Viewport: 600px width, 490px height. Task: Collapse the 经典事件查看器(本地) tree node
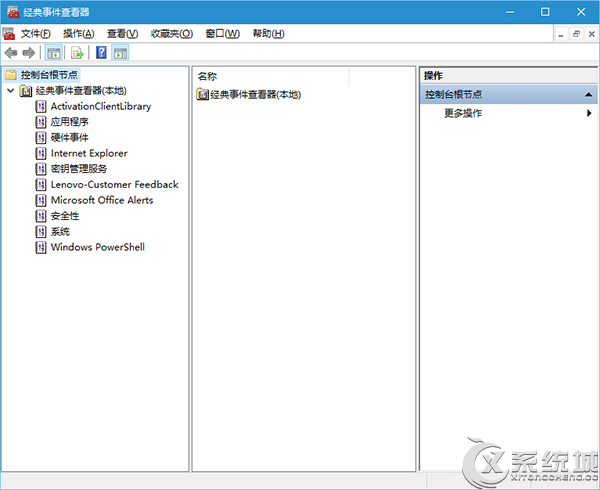coord(11,91)
